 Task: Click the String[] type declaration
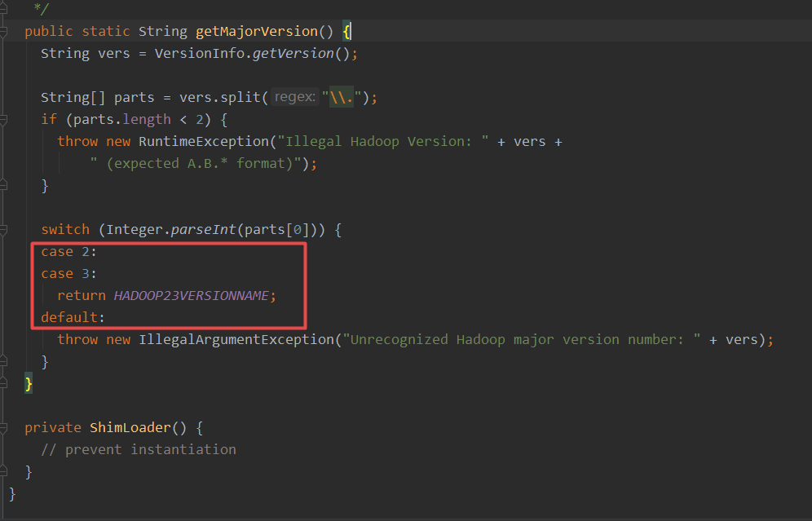point(73,97)
